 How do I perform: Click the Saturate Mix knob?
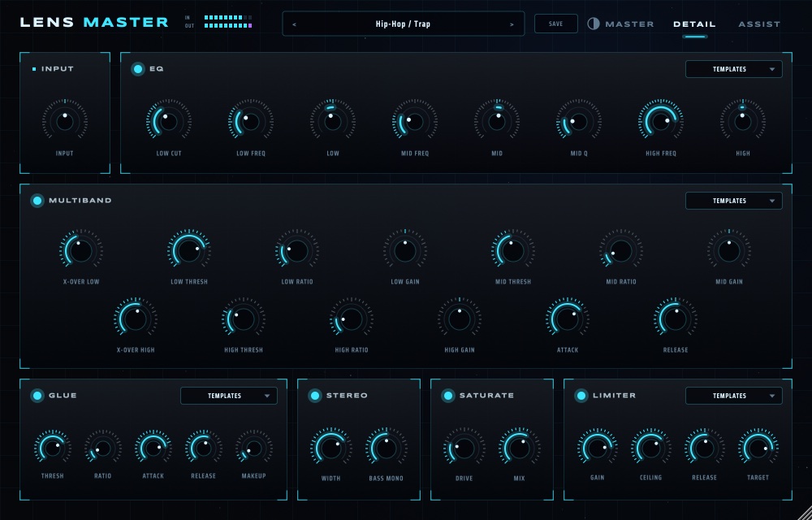point(519,448)
